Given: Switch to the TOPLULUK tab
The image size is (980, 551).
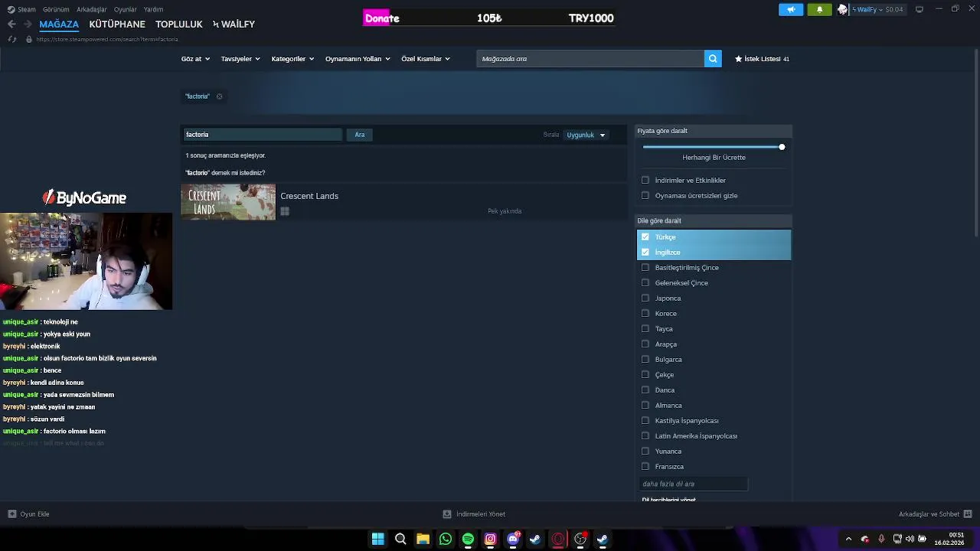Looking at the screenshot, I should pos(179,24).
